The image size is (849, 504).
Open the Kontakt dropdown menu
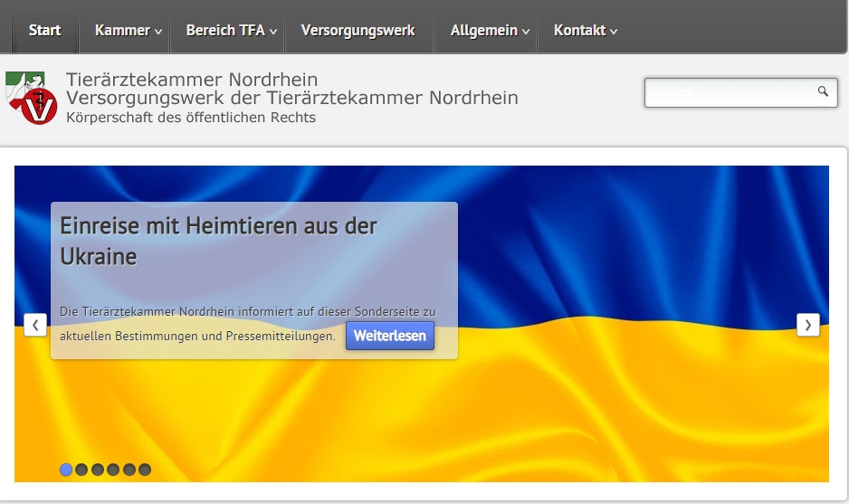585,31
